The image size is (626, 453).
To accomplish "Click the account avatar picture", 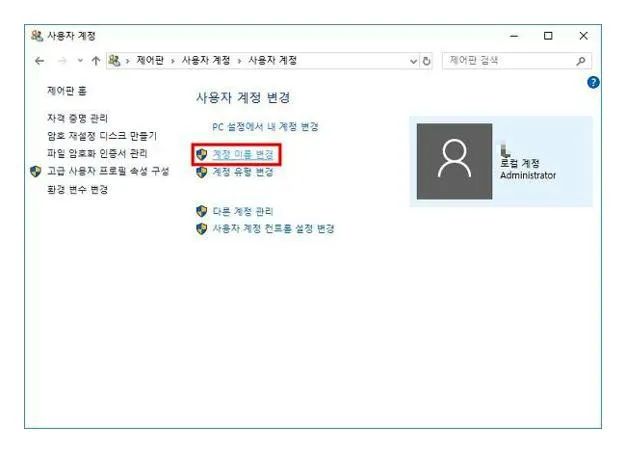I will point(454,161).
